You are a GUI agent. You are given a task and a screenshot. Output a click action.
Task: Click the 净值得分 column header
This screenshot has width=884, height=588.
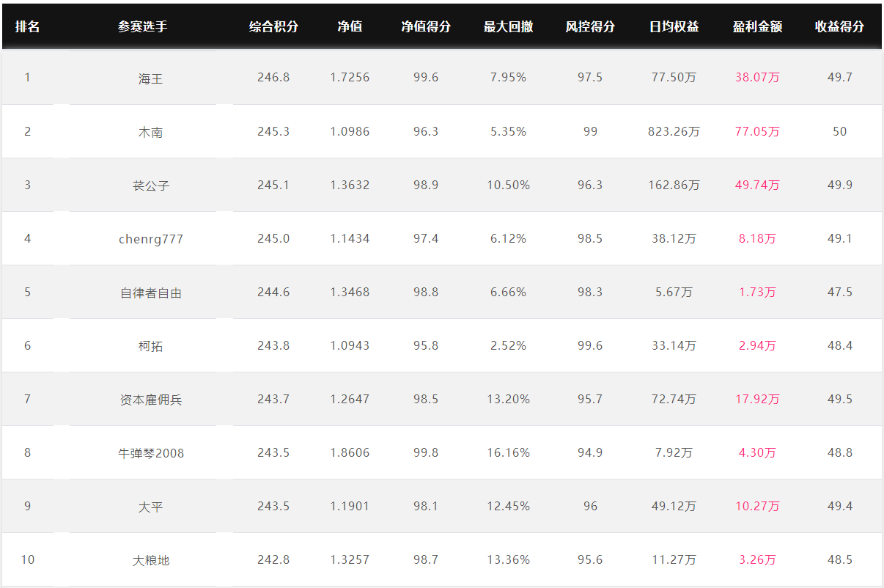click(x=426, y=26)
